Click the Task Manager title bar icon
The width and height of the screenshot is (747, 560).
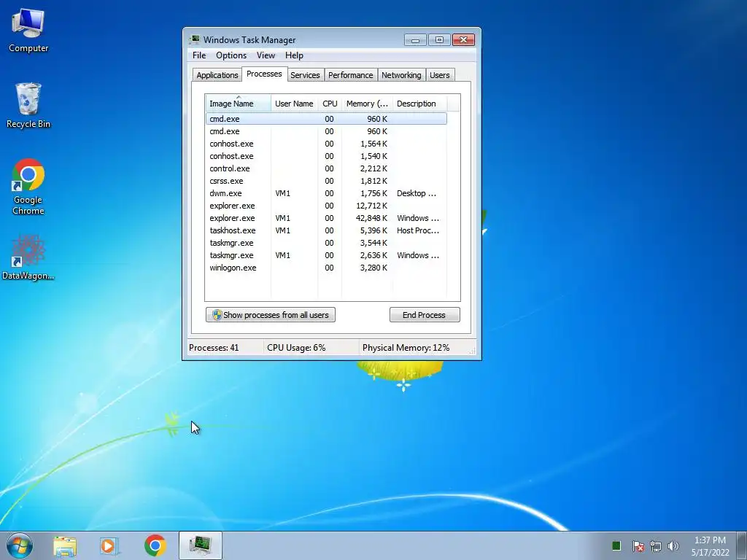194,39
